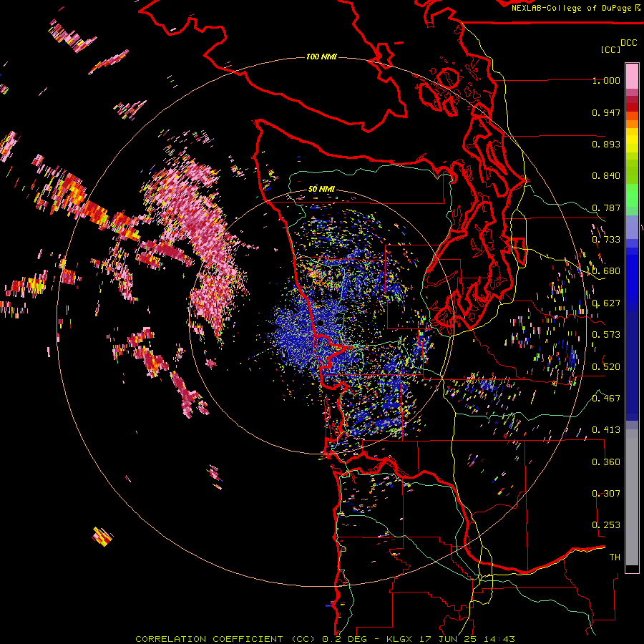644x644 pixels.
Task: Pick the yellow color bar segment
Action: click(632, 141)
